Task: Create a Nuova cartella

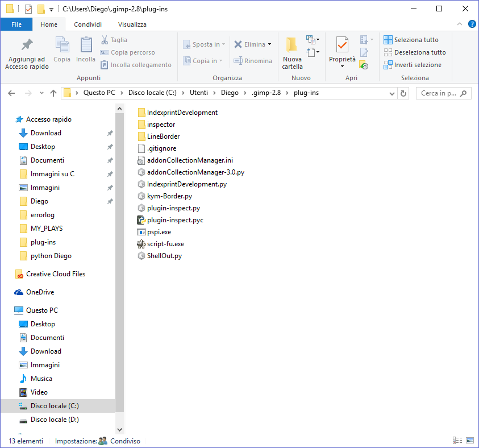Action: click(293, 54)
